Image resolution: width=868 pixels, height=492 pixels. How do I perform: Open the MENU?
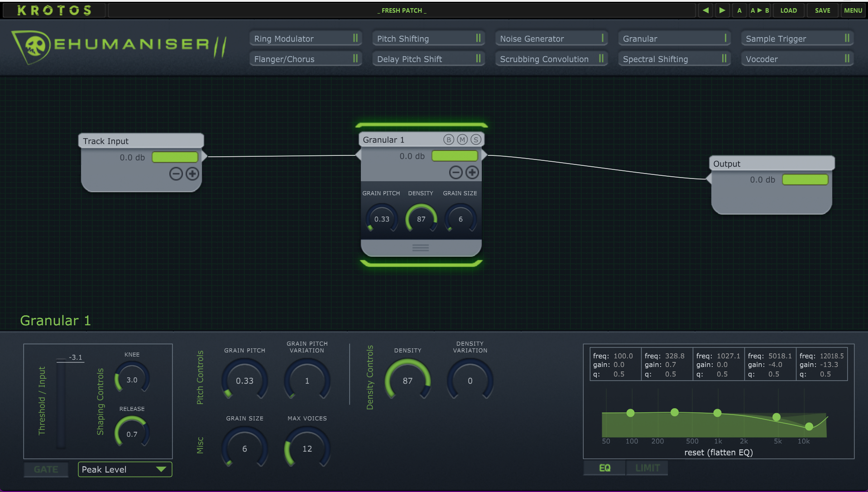[853, 10]
